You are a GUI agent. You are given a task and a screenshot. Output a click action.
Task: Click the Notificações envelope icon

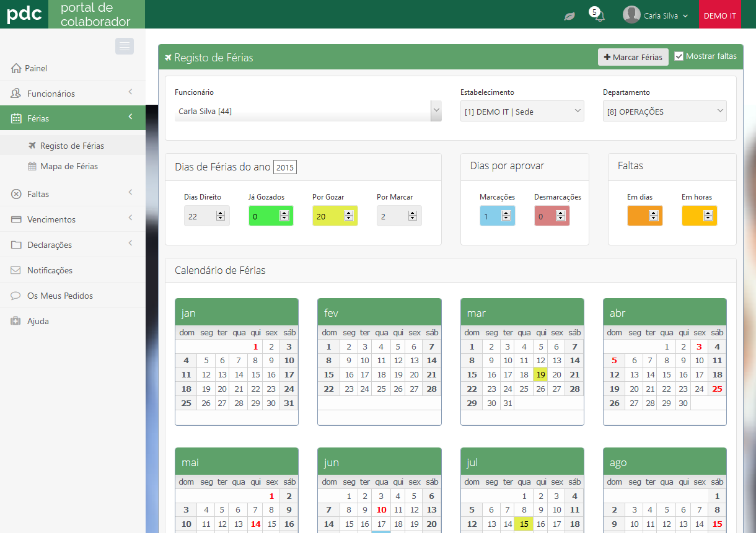pyautogui.click(x=16, y=270)
